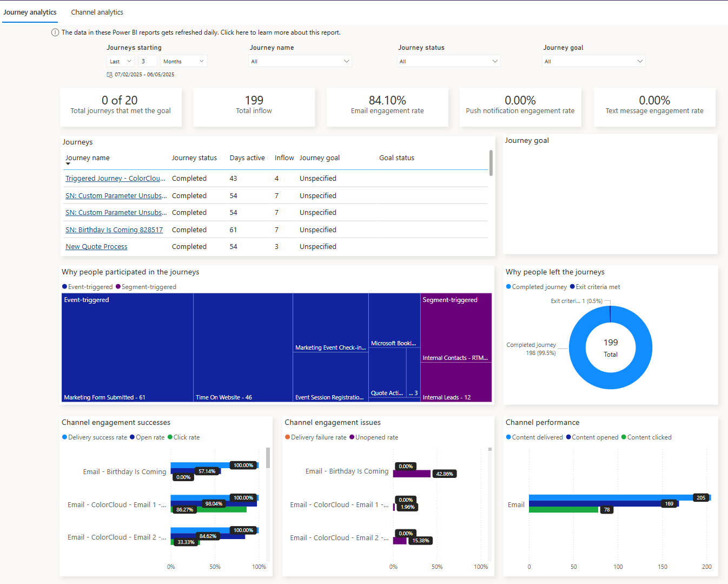The height and width of the screenshot is (584, 728).
Task: Open SN: Birthday Is Coming 828517 link
Action: 114,230
